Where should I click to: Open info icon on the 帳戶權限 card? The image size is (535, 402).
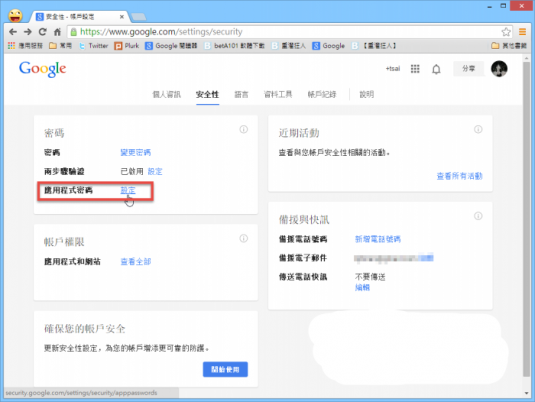243,238
